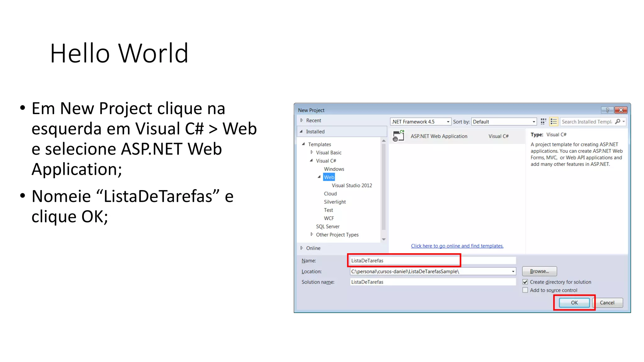644x362 pixels.
Task: Expand the Online section
Action: pyautogui.click(x=302, y=248)
